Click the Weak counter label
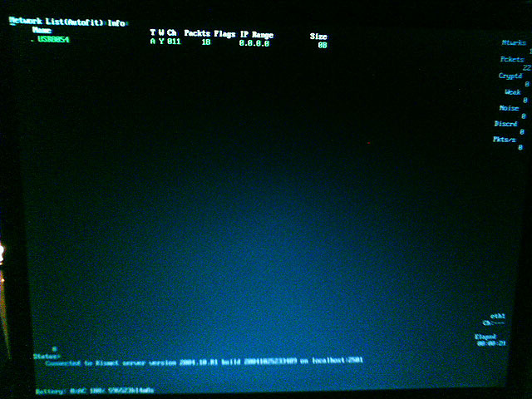The width and height of the screenshot is (532, 399). click(x=513, y=92)
